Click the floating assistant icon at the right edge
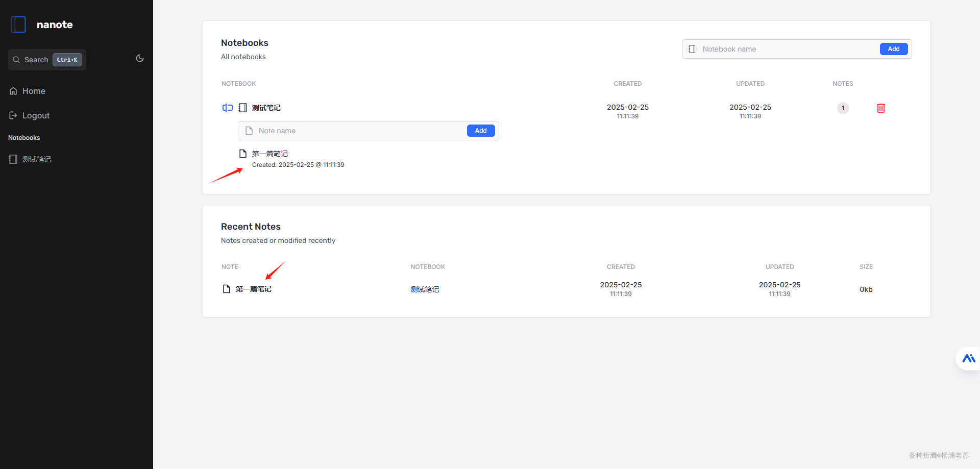The image size is (980, 469). click(x=968, y=359)
